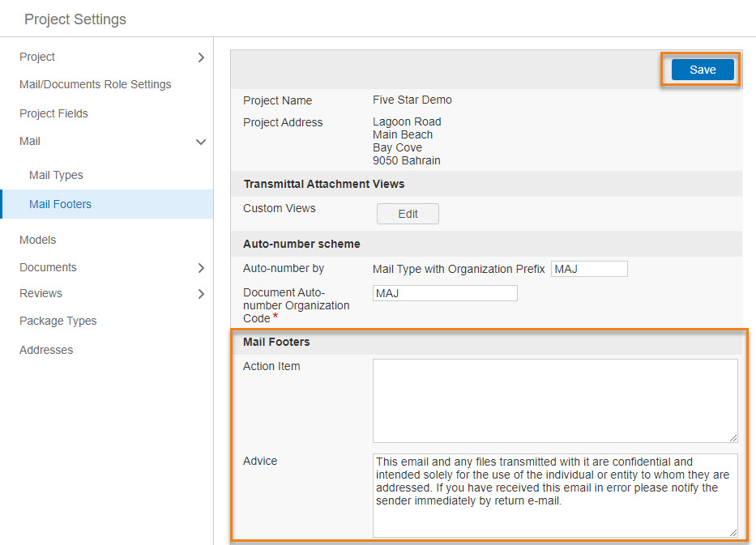Grab the Advice textarea resize handle

(x=733, y=533)
